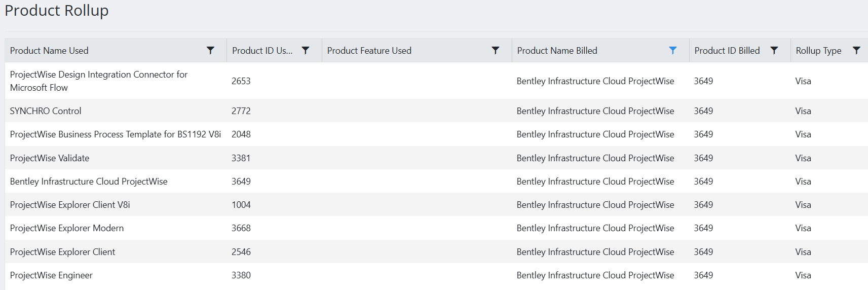Select Bentley Infrastructure Cloud ProjectWise in used column
Screen dimensions: 868x290
89,182
